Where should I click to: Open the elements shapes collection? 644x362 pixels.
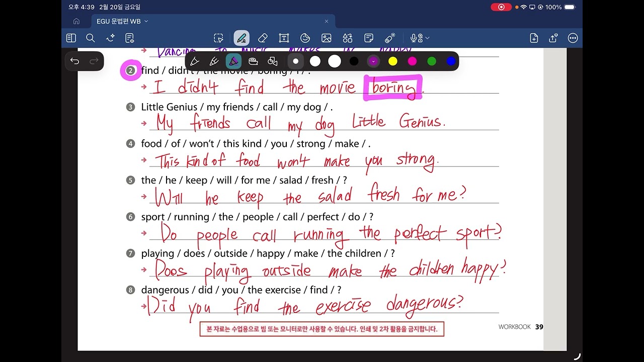pyautogui.click(x=348, y=38)
